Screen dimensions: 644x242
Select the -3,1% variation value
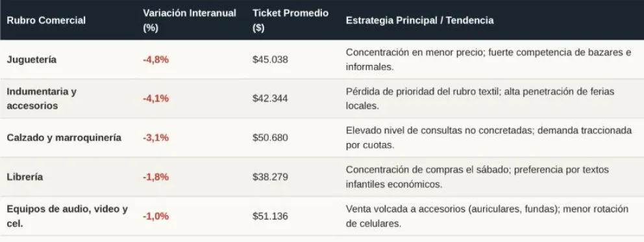pos(156,137)
